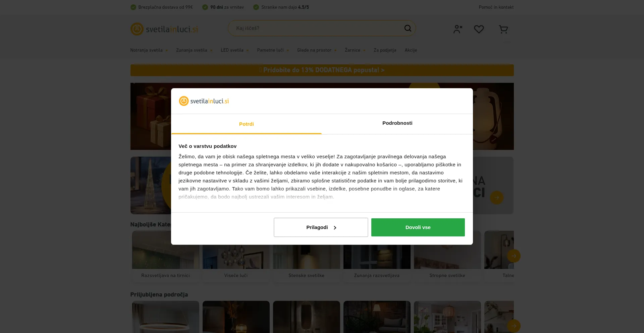
Task: Click the Kaj iščeš search field
Action: tap(315, 28)
